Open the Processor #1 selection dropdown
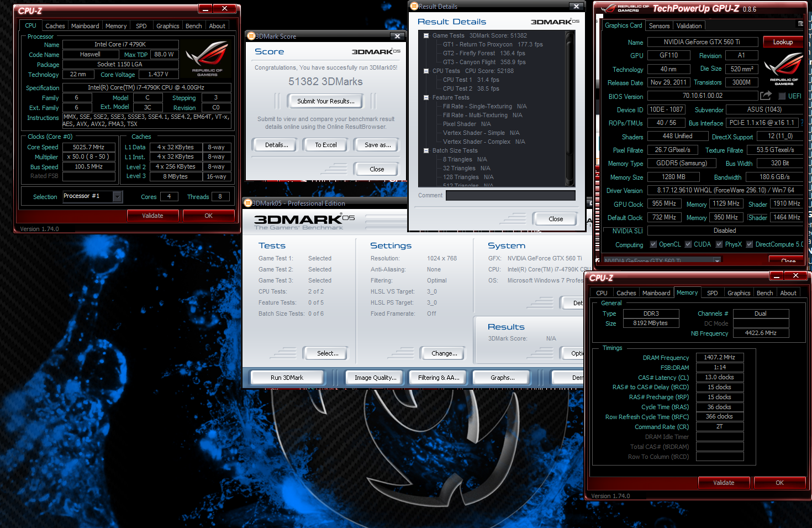 tap(117, 196)
